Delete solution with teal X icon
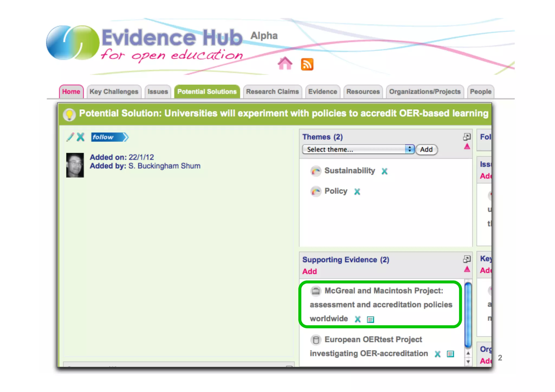Viewport: 555px width, 392px height. (x=80, y=137)
